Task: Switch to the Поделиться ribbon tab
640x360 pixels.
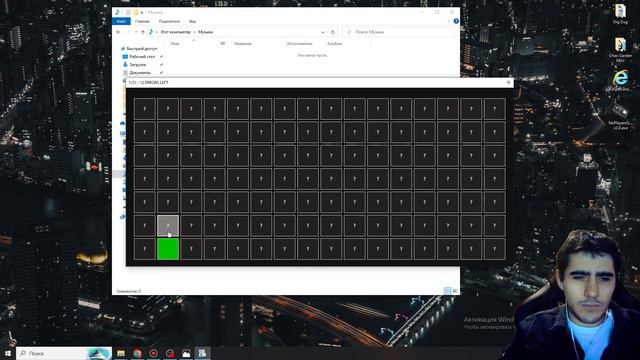Action: pyautogui.click(x=169, y=21)
